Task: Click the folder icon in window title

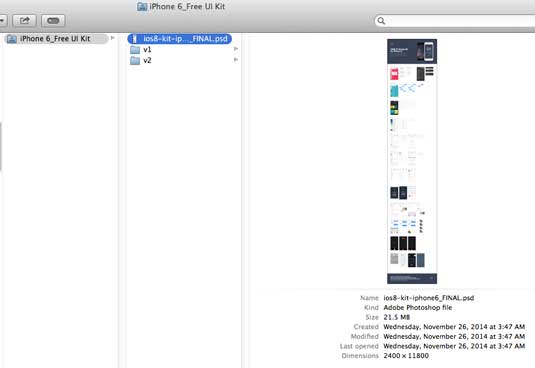Action: click(142, 6)
